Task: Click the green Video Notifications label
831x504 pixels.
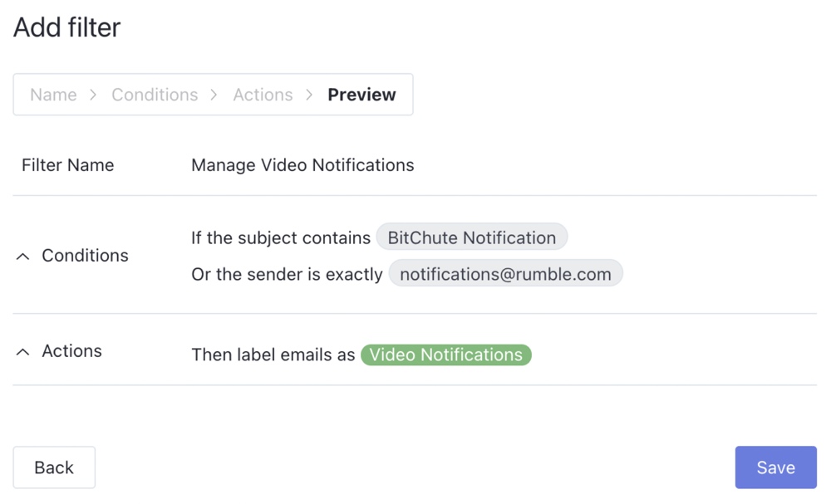Action: point(445,355)
